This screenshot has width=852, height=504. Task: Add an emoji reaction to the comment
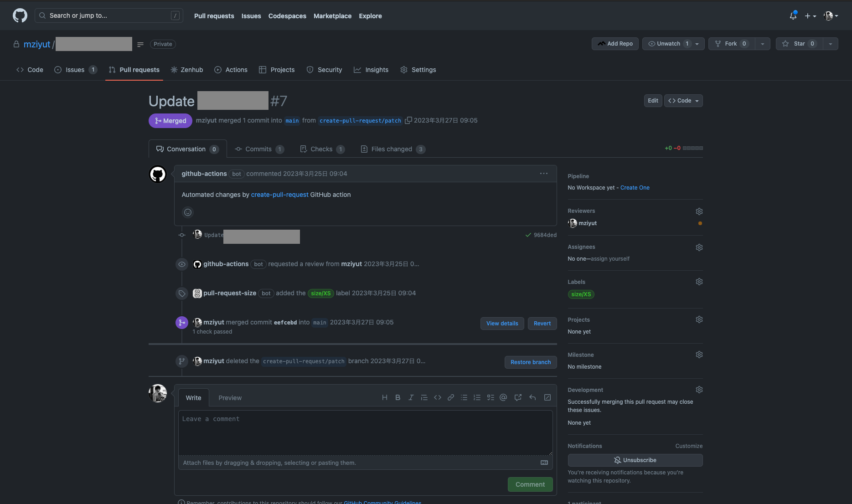(187, 212)
